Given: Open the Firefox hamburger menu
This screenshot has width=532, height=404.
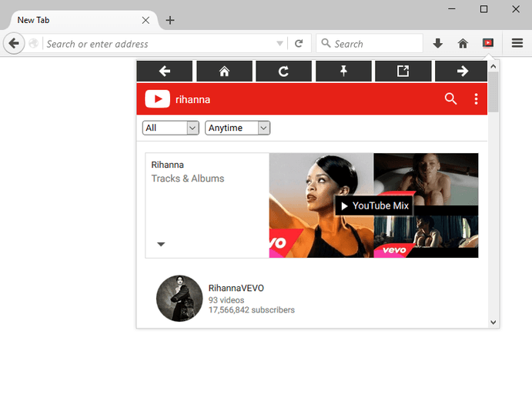Looking at the screenshot, I should 517,43.
